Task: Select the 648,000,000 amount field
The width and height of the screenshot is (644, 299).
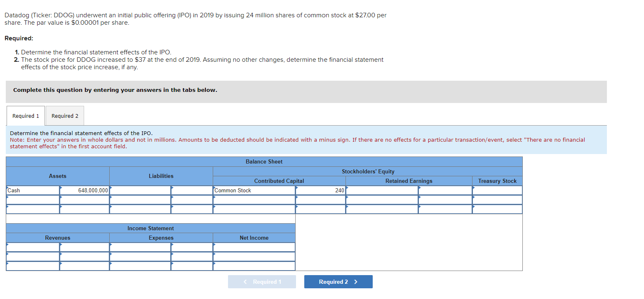Action: click(85, 190)
